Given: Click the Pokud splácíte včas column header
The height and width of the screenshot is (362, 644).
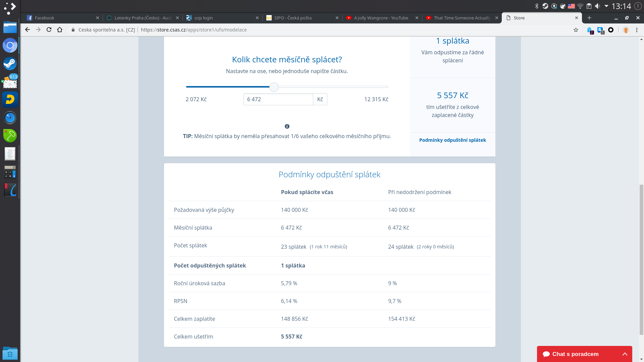Looking at the screenshot, I should tap(307, 192).
